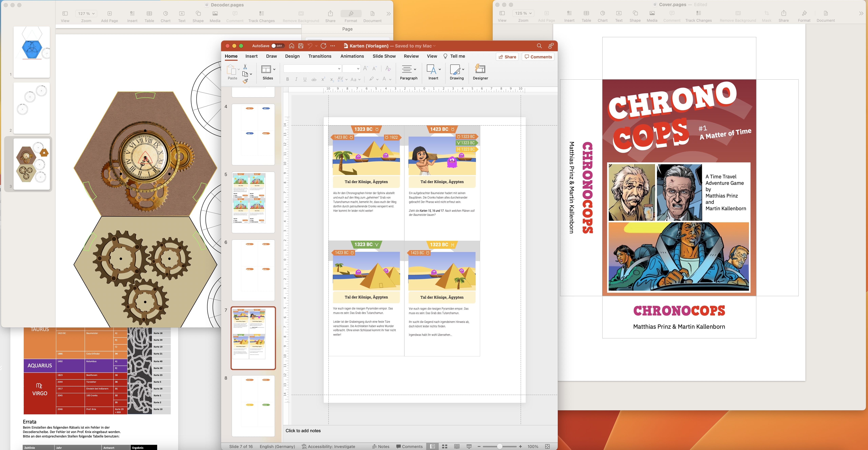Expand the Copy options arrow

(251, 74)
